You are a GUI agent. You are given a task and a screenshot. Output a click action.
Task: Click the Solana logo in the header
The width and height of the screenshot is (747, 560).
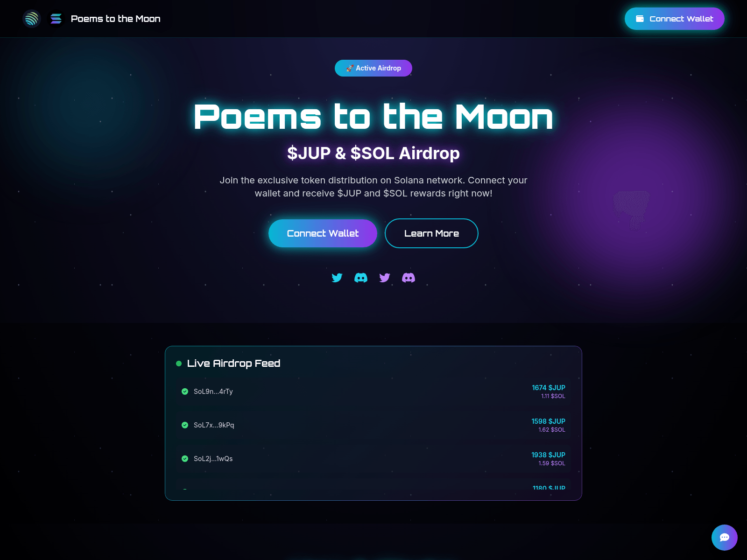pos(56,19)
